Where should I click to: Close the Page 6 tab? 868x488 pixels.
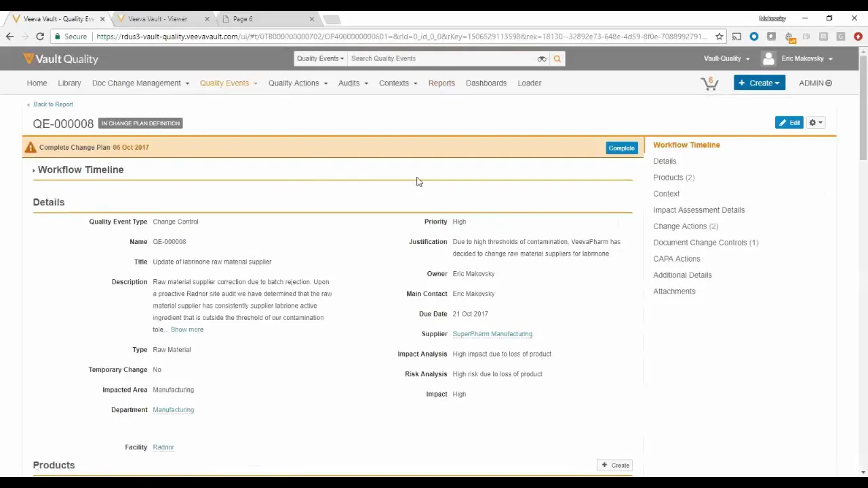click(312, 19)
